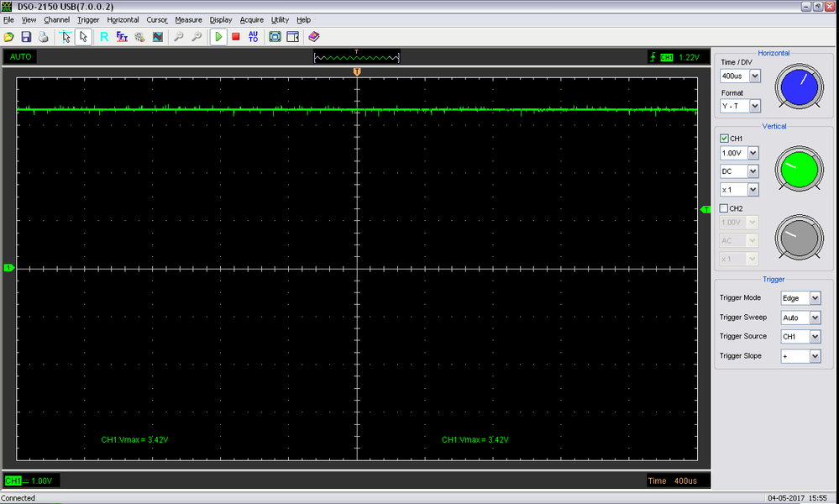Click the blue R reference icon

coord(104,37)
